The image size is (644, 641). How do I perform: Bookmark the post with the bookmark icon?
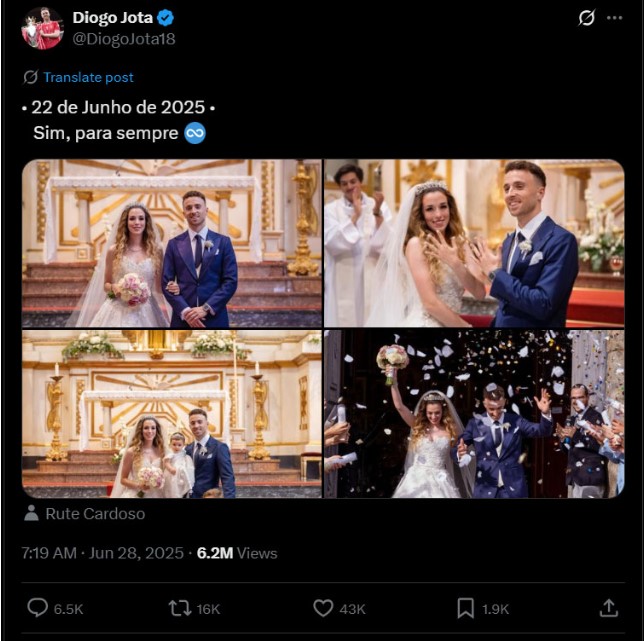tap(466, 608)
